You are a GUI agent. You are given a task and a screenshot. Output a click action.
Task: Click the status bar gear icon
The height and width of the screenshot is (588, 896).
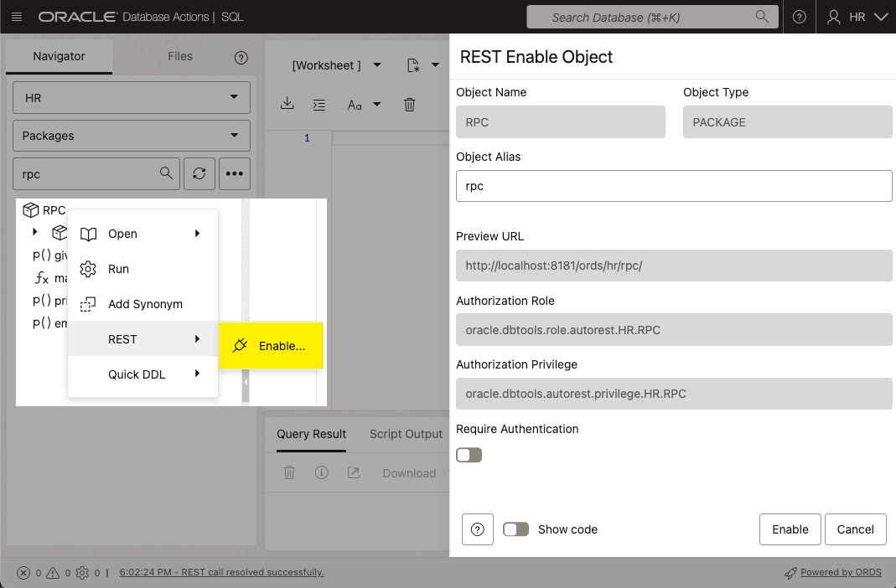tap(82, 573)
